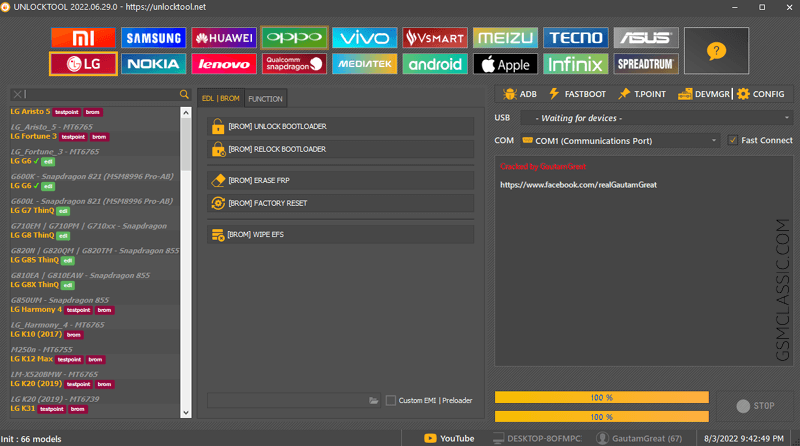Open the Lenovo brand section
800x446 pixels.
224,64
